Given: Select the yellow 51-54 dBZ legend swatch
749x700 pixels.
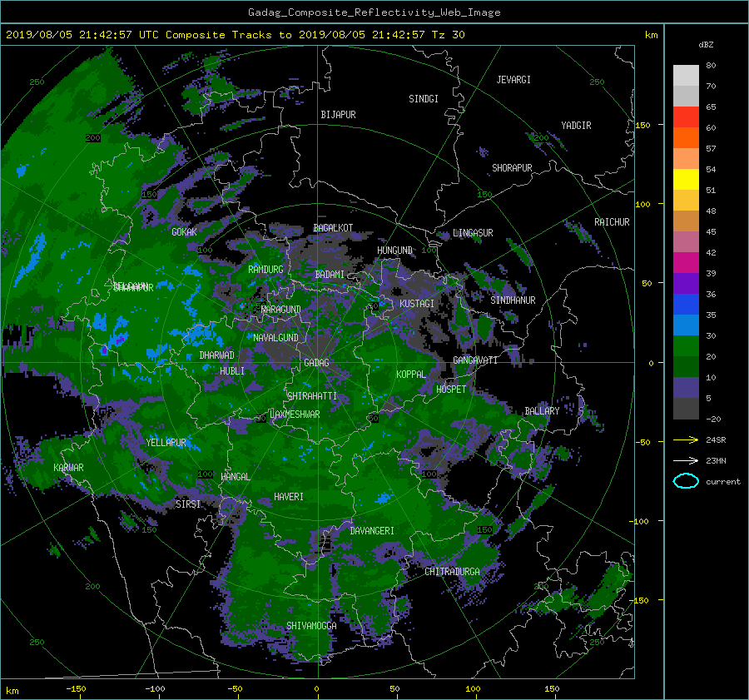Looking at the screenshot, I should (686, 180).
